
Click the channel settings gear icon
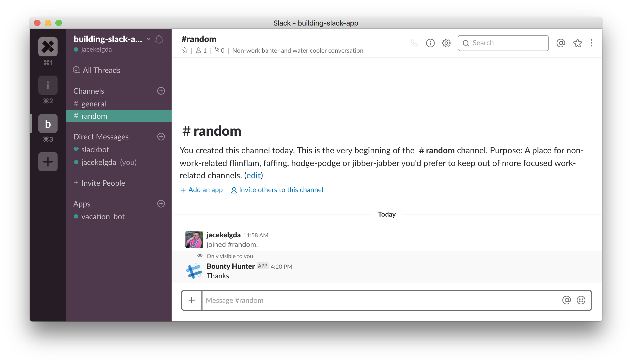tap(446, 43)
